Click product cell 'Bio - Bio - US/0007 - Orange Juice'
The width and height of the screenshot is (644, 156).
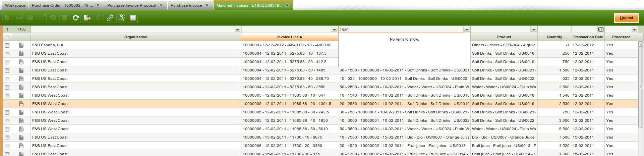pyautogui.click(x=504, y=137)
